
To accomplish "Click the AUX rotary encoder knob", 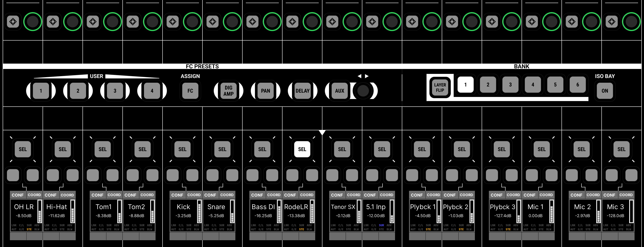I will click(363, 91).
